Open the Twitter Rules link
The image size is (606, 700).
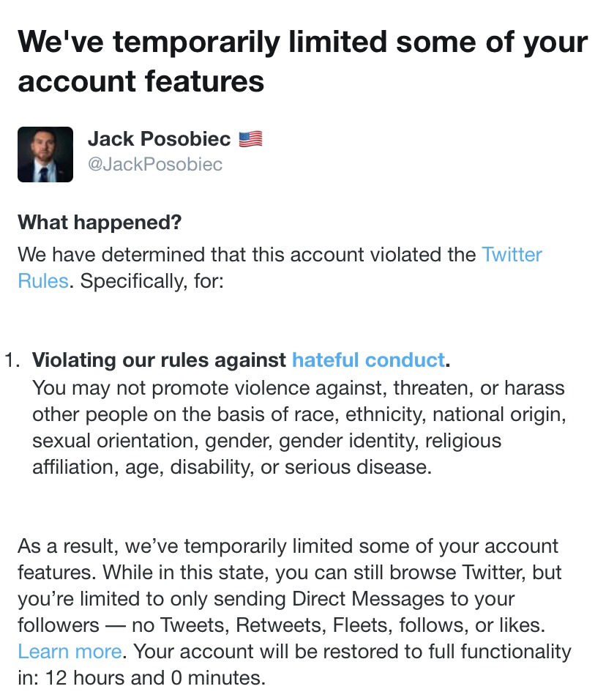tap(512, 255)
